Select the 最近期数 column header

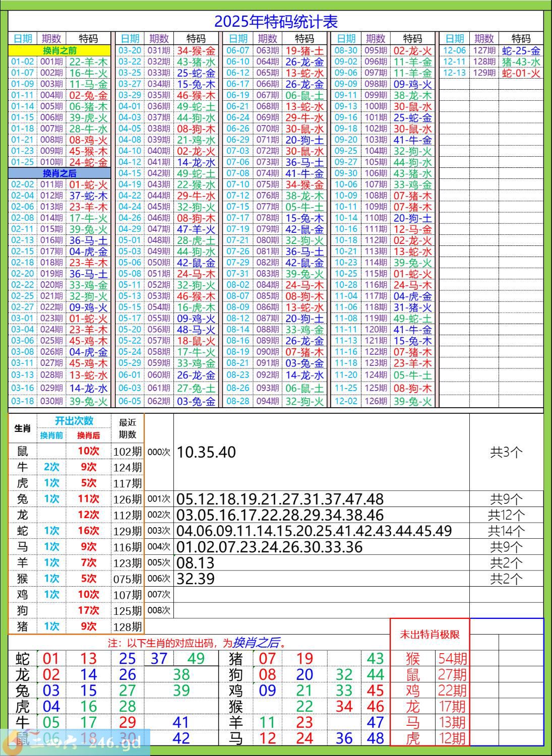pyautogui.click(x=128, y=428)
